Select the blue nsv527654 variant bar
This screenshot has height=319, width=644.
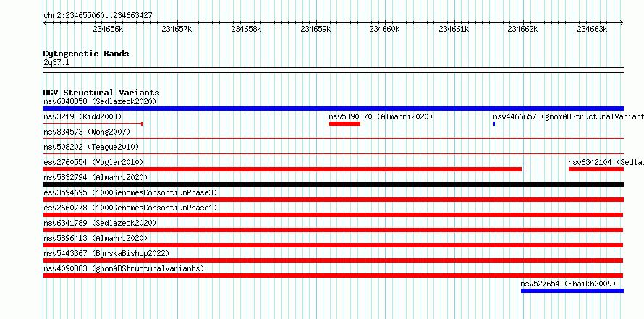coord(572,291)
